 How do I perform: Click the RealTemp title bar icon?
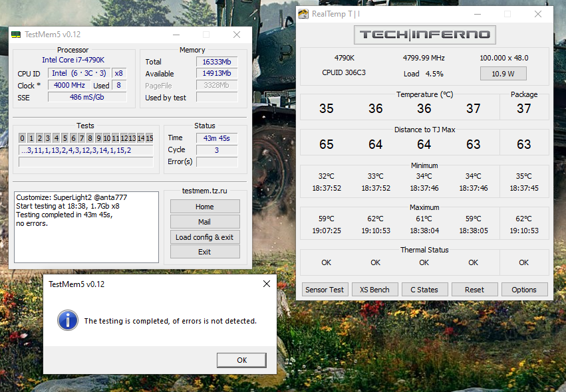pyautogui.click(x=303, y=14)
